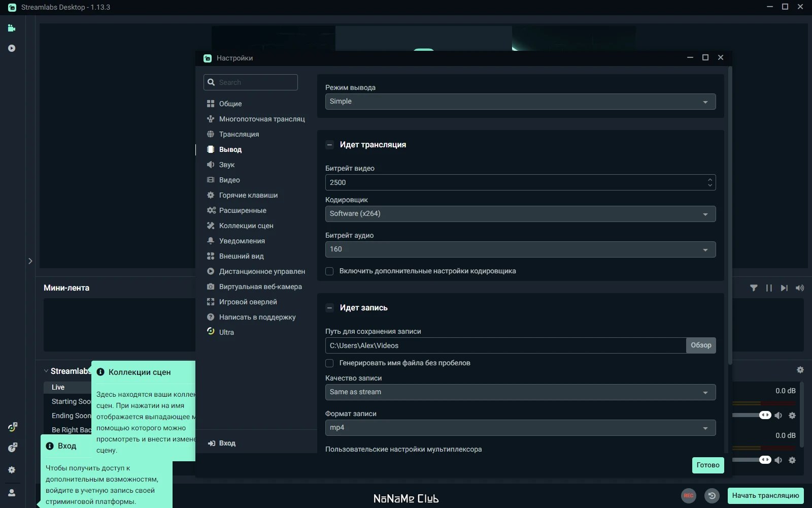Viewport: 812px width, 508px height.
Task: Tick the filename without spaces checkbox
Action: pos(329,363)
